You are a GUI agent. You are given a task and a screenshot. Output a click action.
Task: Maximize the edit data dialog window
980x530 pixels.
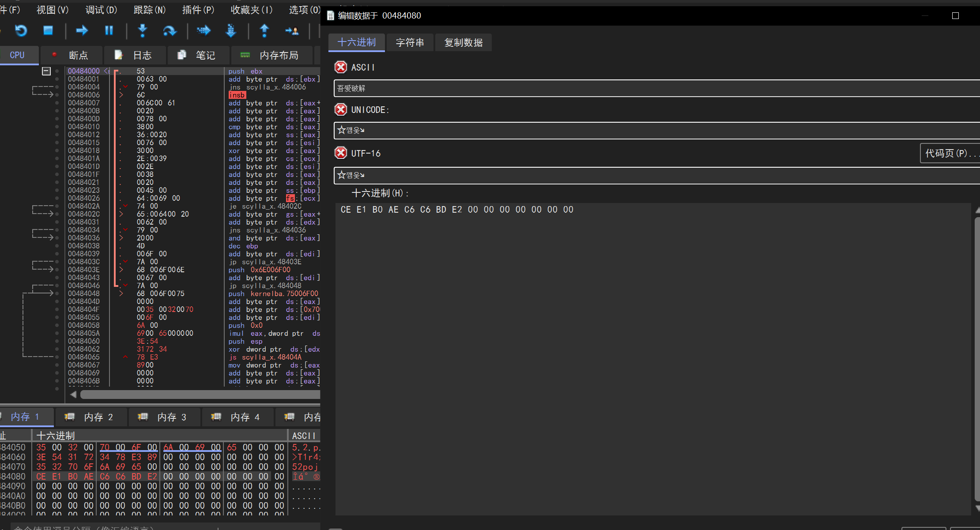pyautogui.click(x=955, y=16)
